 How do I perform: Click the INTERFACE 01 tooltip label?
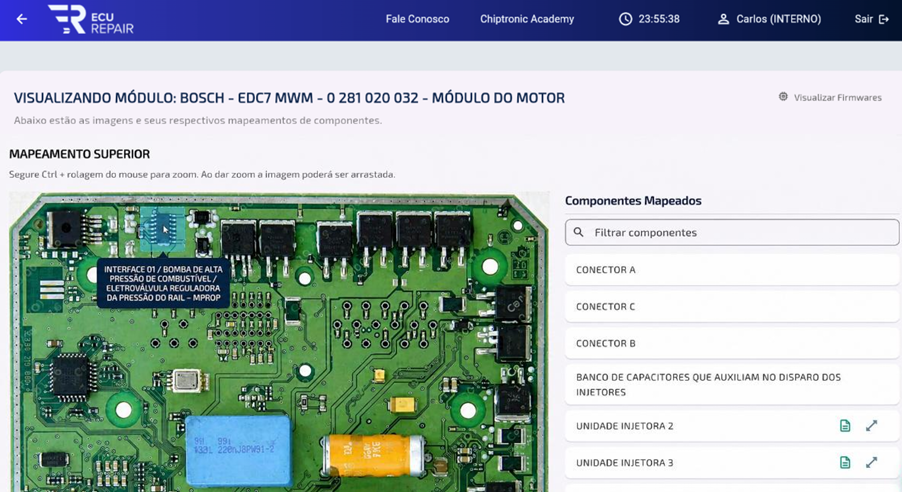tap(163, 283)
